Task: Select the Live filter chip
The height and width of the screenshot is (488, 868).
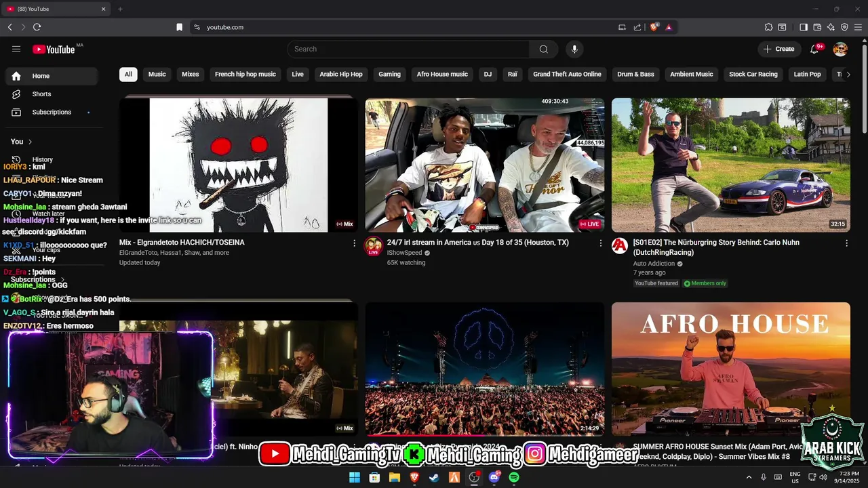Action: point(298,74)
